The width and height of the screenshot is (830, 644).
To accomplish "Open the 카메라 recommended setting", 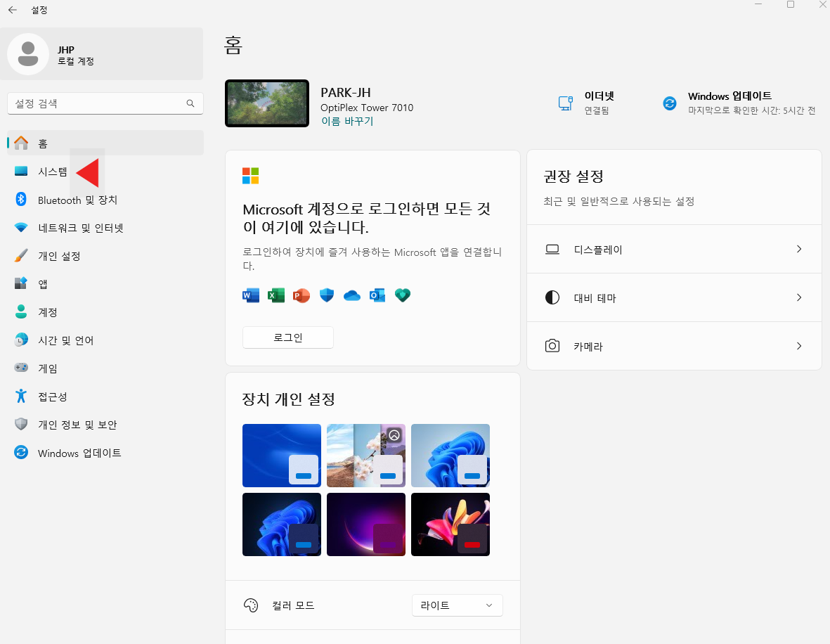I will [674, 346].
